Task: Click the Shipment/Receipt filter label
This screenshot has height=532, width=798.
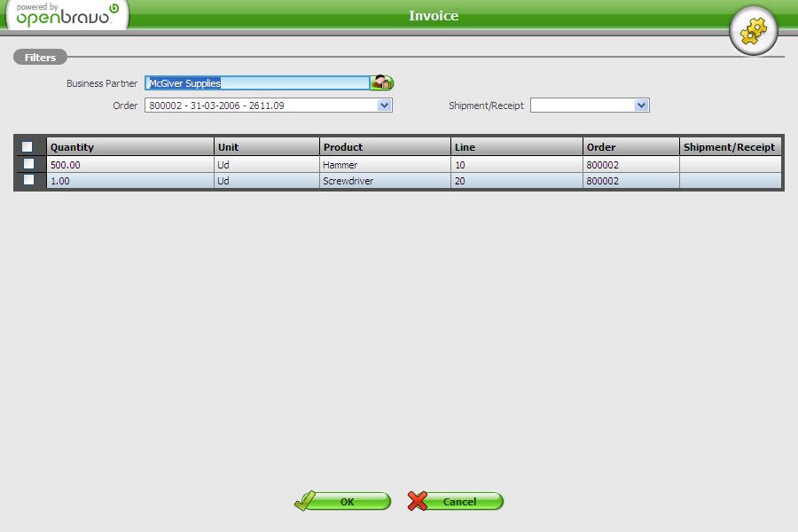Action: coord(486,106)
